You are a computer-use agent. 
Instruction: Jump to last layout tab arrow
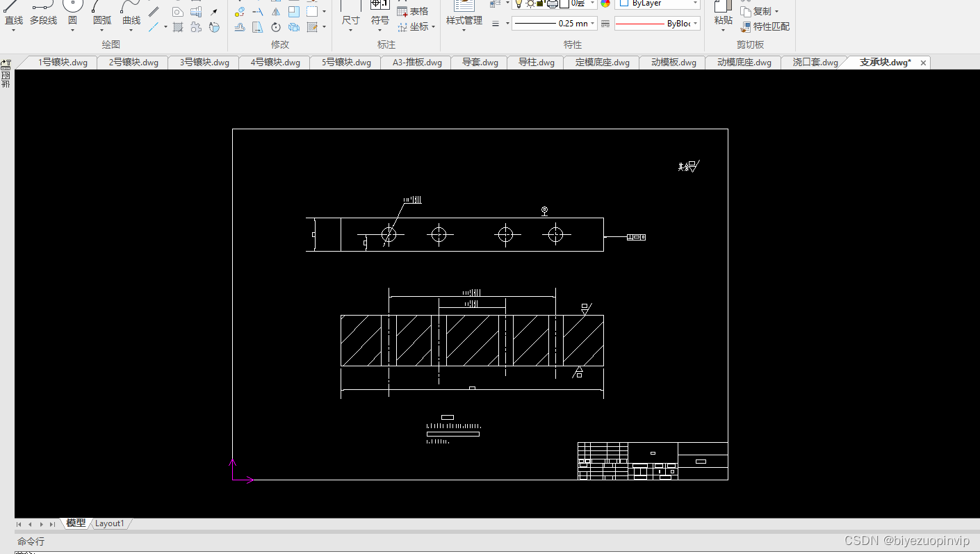(x=53, y=524)
